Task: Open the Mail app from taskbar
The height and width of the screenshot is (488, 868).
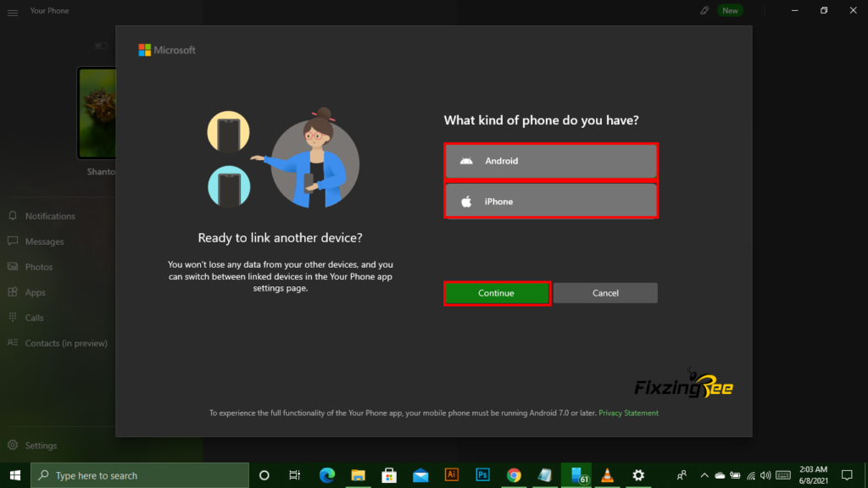Action: tap(420, 475)
